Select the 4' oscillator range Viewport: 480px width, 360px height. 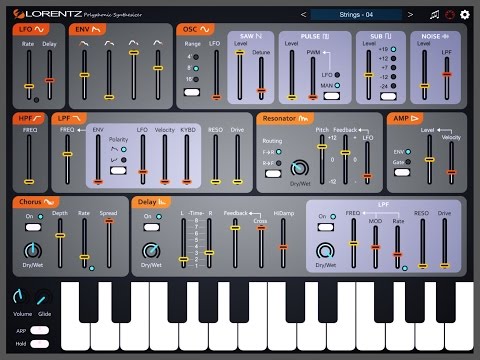[x=196, y=57]
